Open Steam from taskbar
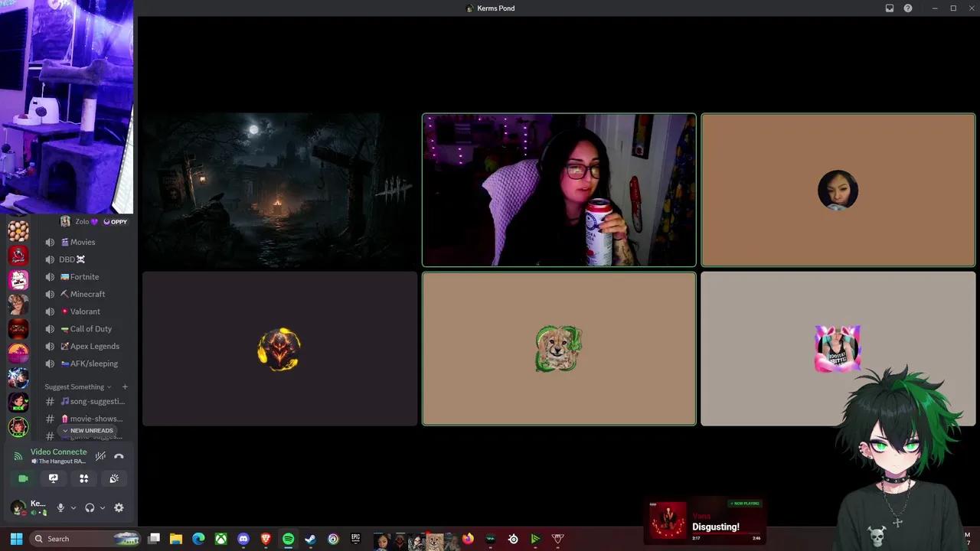 [310, 539]
